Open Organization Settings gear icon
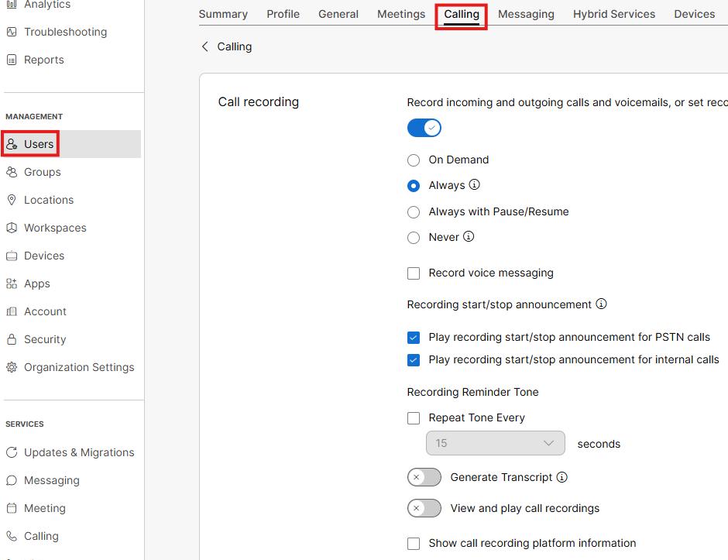This screenshot has width=728, height=560. coord(12,367)
